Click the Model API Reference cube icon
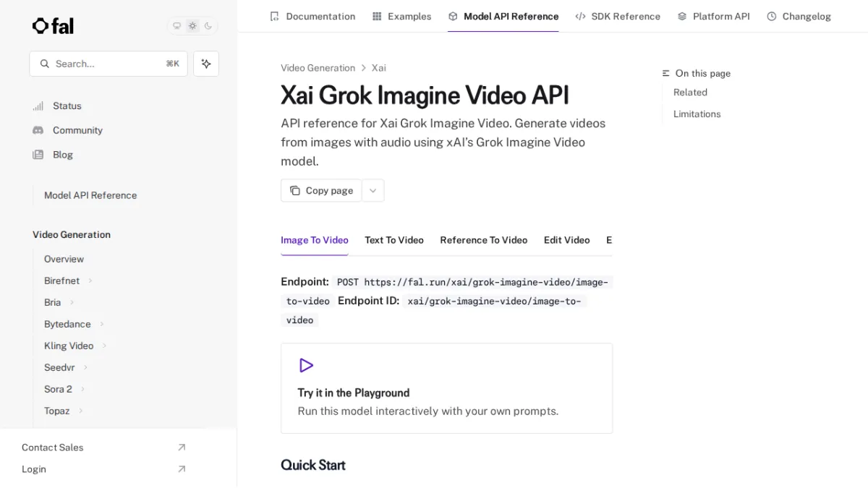The width and height of the screenshot is (868, 488). 453,16
